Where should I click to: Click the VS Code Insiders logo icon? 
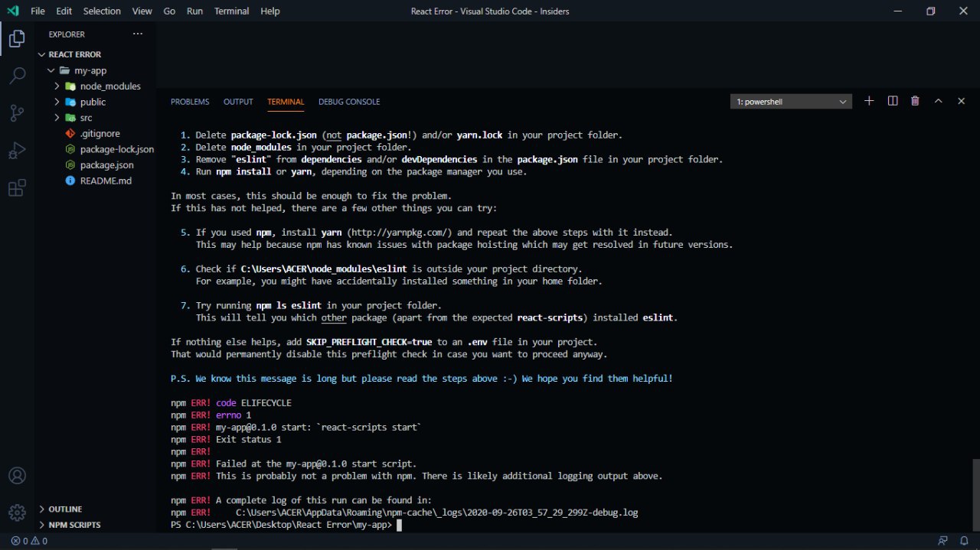coord(12,11)
